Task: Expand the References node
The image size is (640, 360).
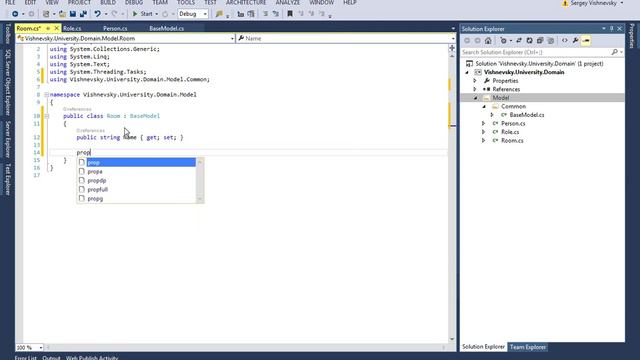Action: [x=475, y=89]
